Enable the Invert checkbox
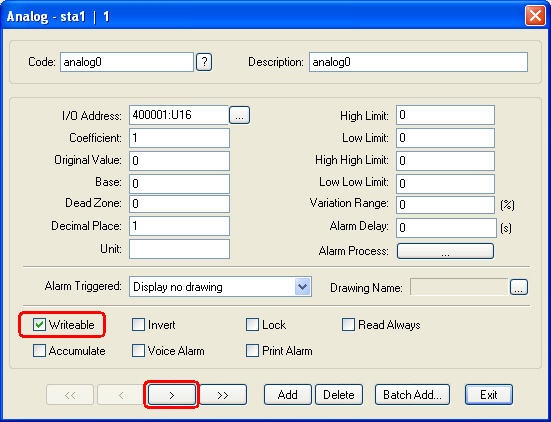Image resolution: width=551 pixels, height=422 pixels. point(138,325)
